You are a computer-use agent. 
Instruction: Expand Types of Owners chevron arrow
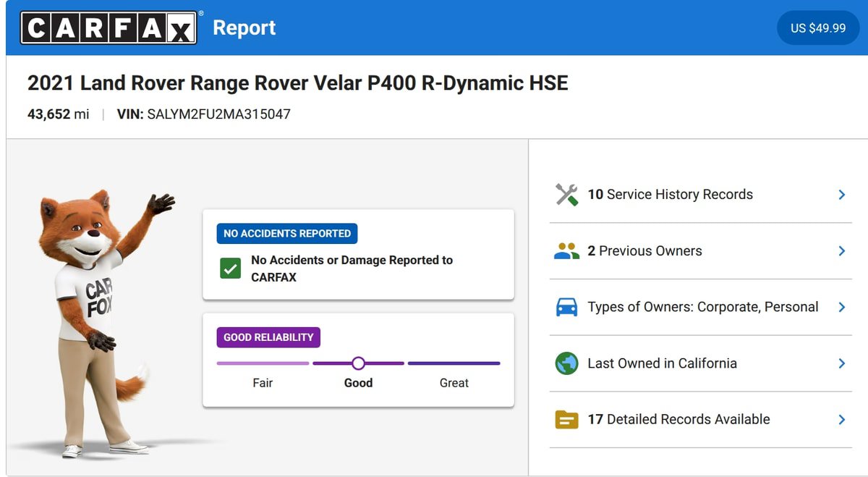pyautogui.click(x=842, y=307)
